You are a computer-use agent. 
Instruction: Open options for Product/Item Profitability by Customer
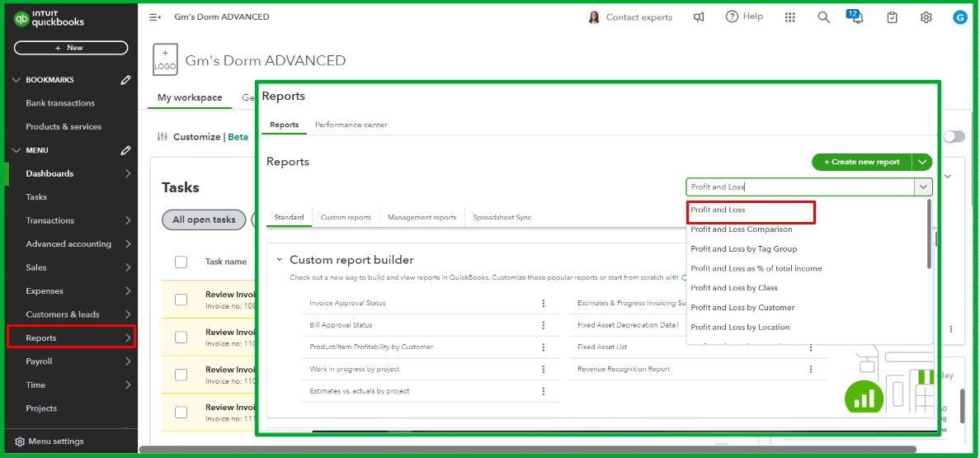(543, 347)
